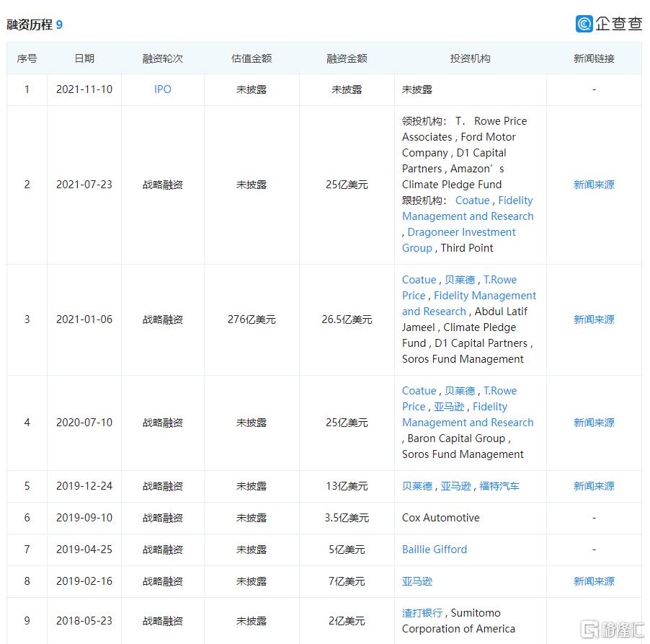Click the Third Point investor text
This screenshot has height=644, width=650.
467,248
